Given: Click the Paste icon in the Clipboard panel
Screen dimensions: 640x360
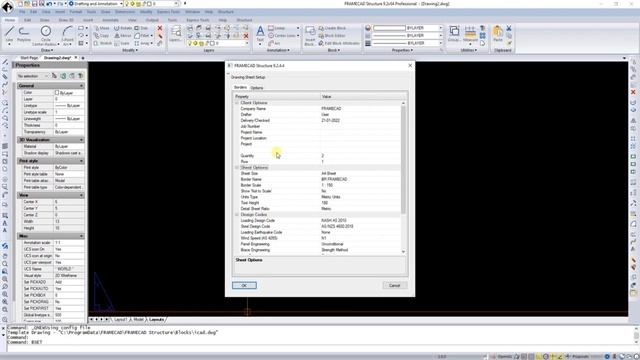Looking at the screenshot, I should point(498,33).
